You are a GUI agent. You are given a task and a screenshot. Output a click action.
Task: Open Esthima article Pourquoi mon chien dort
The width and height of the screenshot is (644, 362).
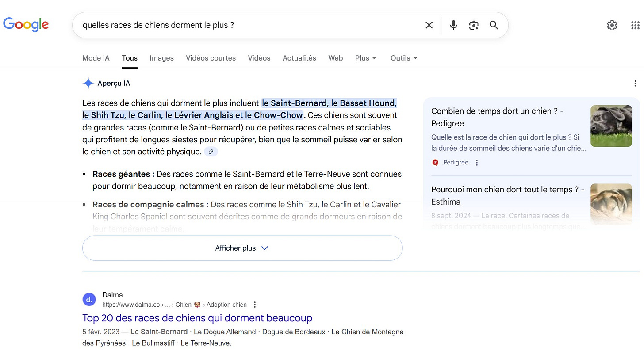[508, 196]
